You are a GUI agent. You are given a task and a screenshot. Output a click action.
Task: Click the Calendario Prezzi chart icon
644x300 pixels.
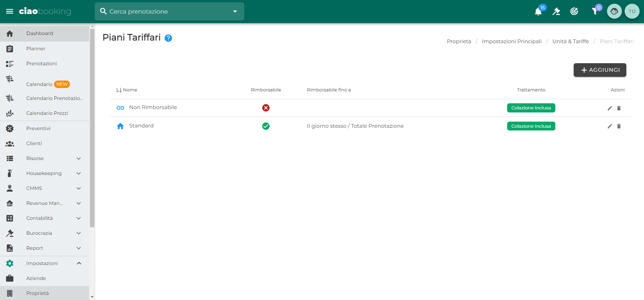[x=10, y=113]
